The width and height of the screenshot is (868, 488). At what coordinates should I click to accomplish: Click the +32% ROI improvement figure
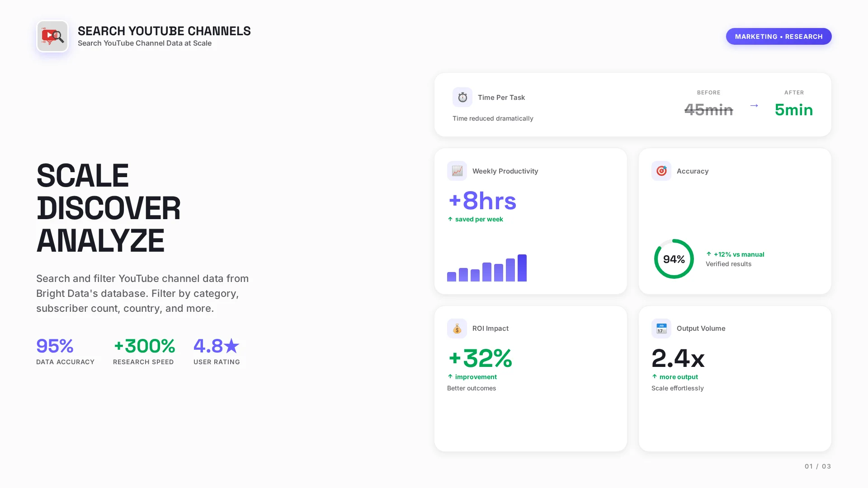point(480,358)
